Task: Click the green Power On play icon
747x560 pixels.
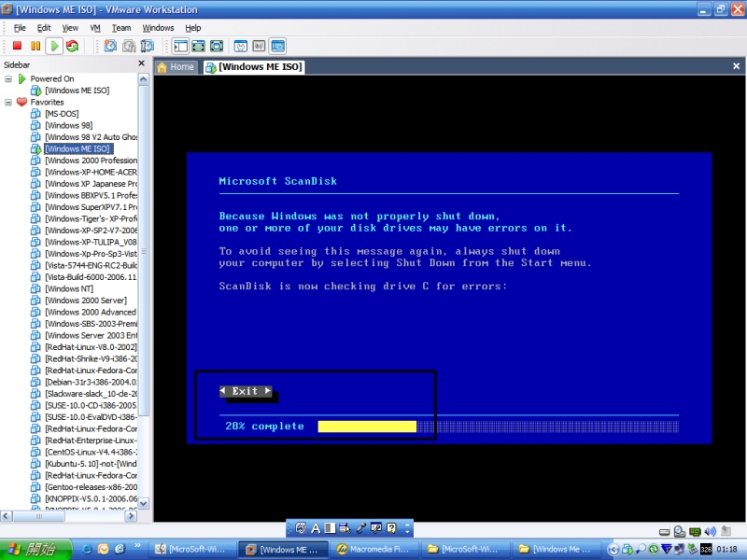Action: coord(54,46)
